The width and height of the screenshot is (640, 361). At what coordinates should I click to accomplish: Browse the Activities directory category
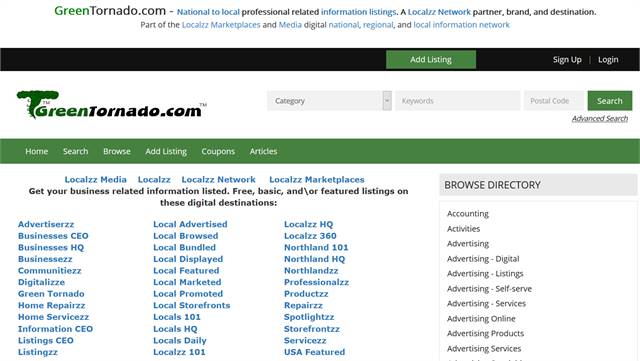click(x=463, y=229)
